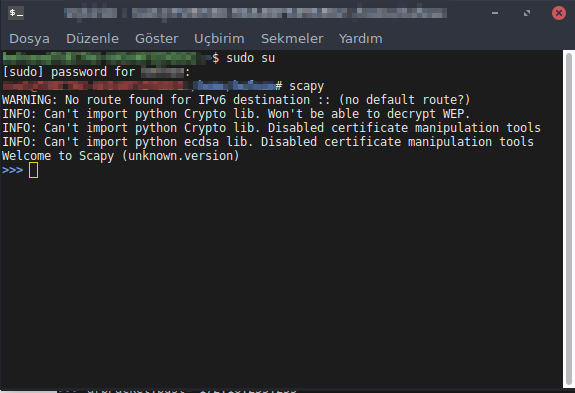Open the Uçbirim menu
The image size is (575, 393).
(x=219, y=38)
